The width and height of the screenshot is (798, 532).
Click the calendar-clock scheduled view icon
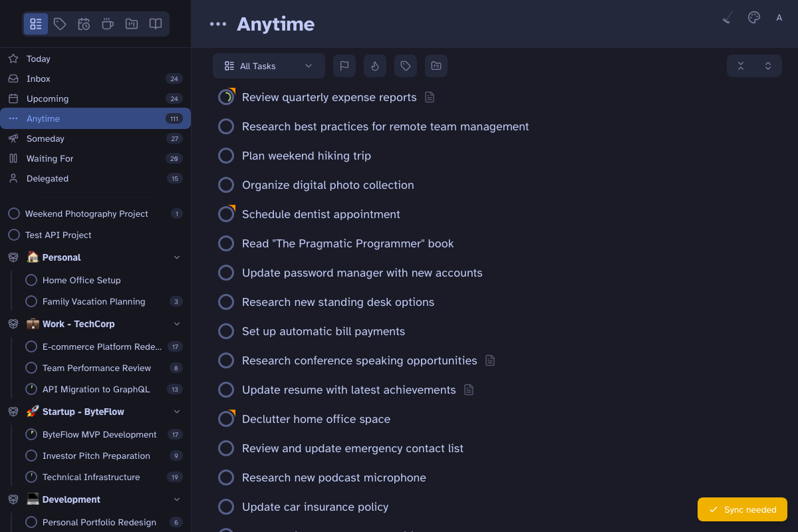(x=84, y=24)
